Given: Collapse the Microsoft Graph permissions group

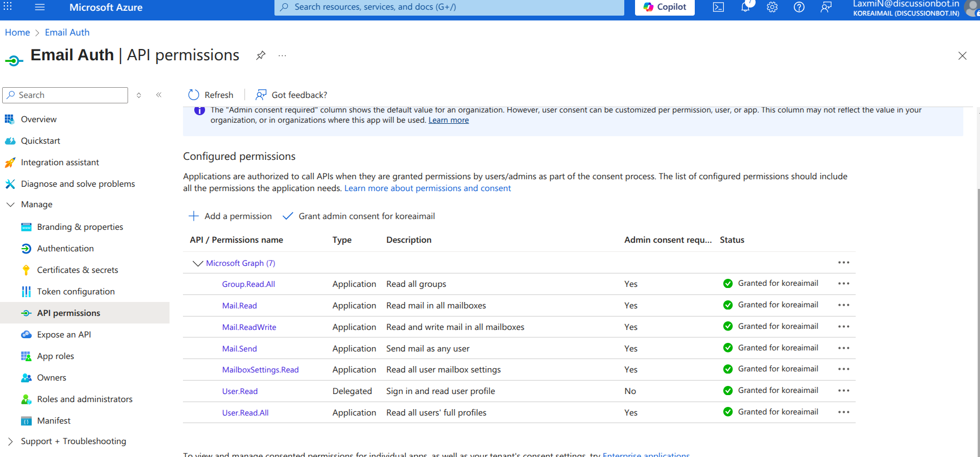Looking at the screenshot, I should pyautogui.click(x=198, y=263).
